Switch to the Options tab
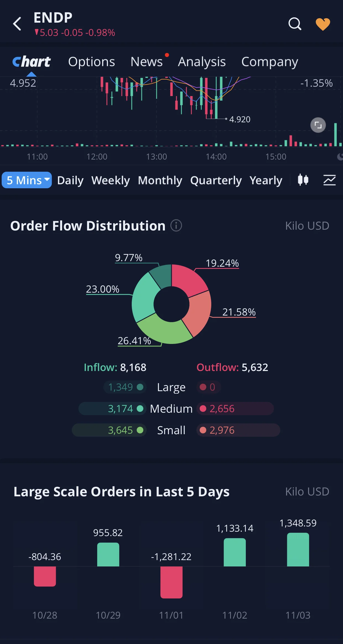Image resolution: width=343 pixels, height=644 pixels. pos(91,62)
